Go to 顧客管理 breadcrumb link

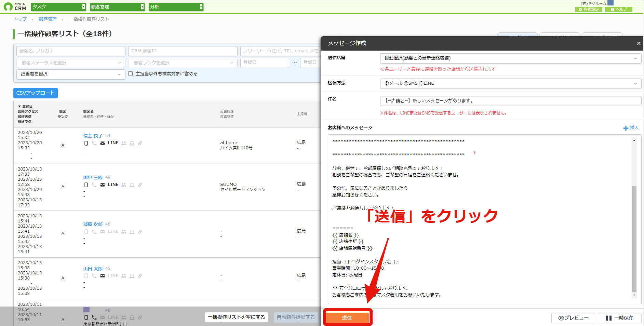48,19
